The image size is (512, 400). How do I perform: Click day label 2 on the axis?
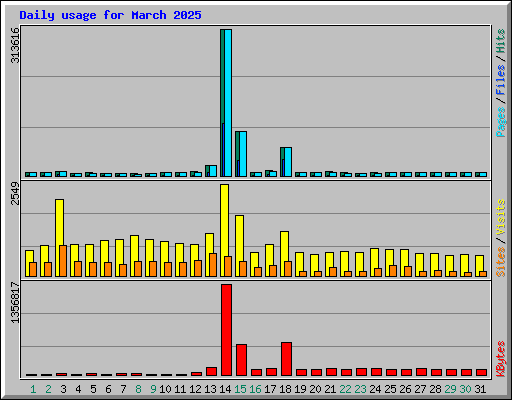pyautogui.click(x=48, y=389)
